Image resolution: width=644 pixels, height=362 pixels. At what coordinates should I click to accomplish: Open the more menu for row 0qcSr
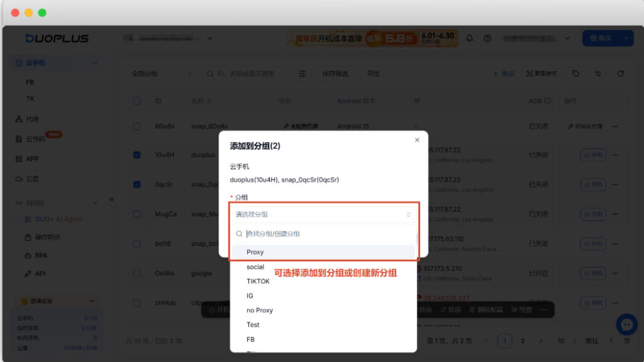pos(615,184)
